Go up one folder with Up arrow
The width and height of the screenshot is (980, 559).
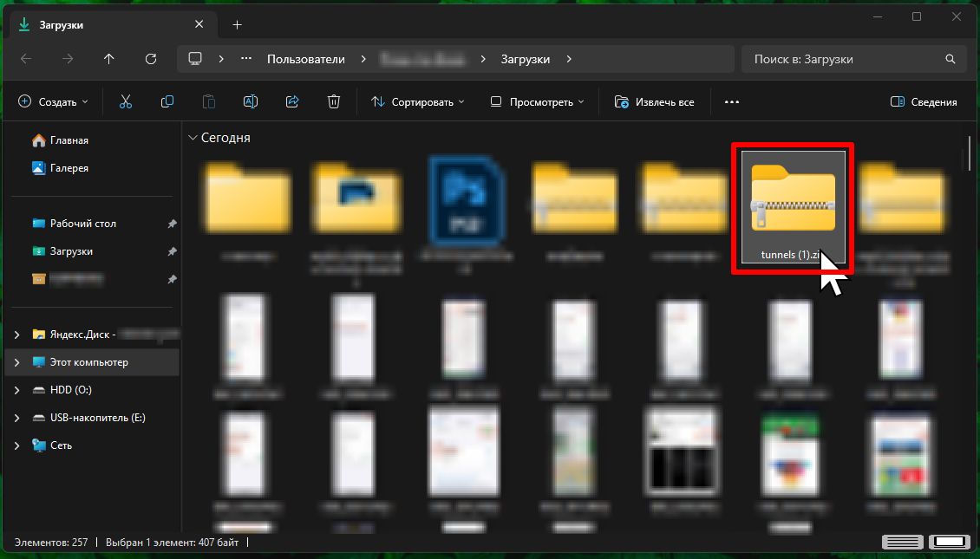click(x=108, y=59)
